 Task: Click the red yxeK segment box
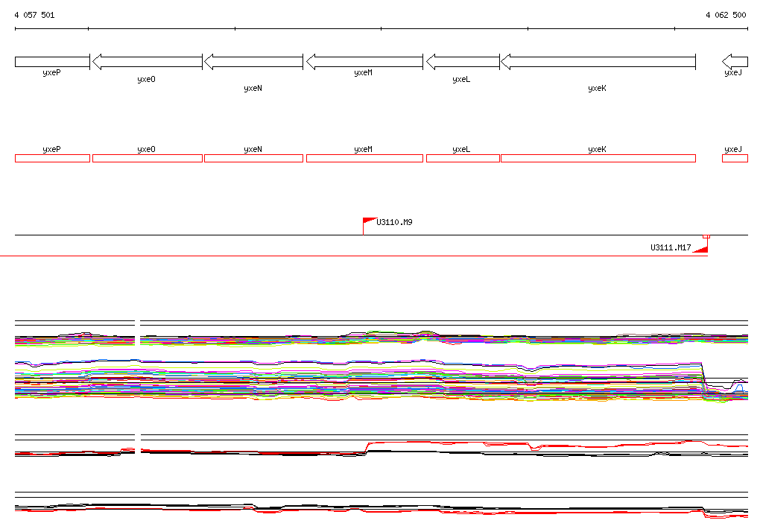point(598,158)
